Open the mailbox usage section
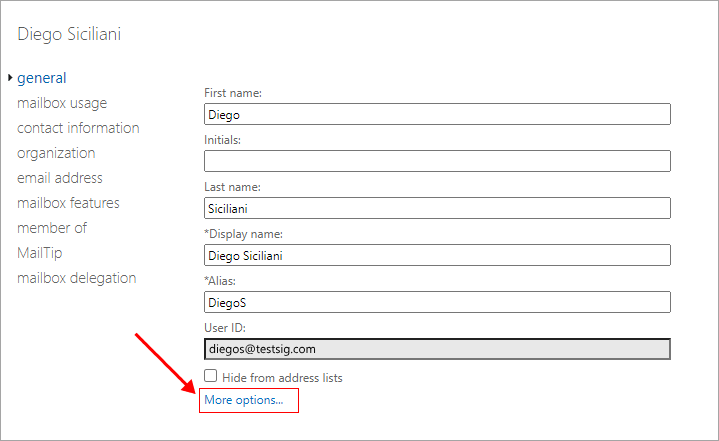The image size is (719, 441). (62, 103)
